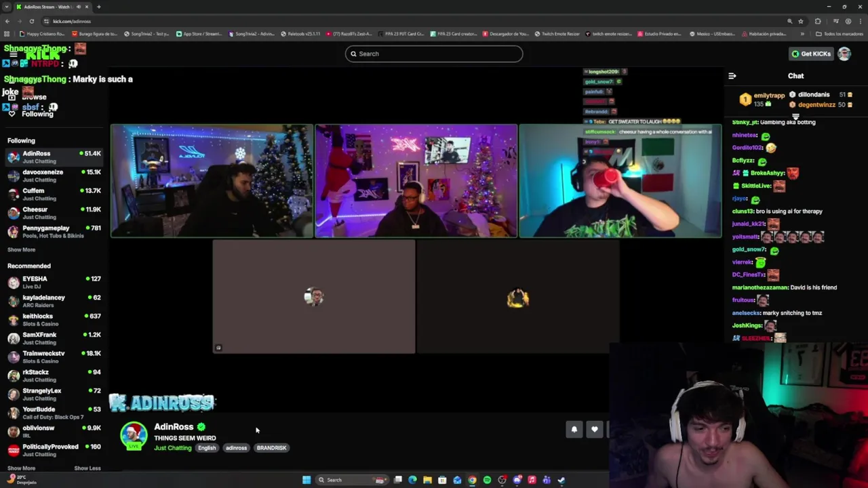
Task: Open Microsoft Edge from the taskbar
Action: click(x=412, y=480)
